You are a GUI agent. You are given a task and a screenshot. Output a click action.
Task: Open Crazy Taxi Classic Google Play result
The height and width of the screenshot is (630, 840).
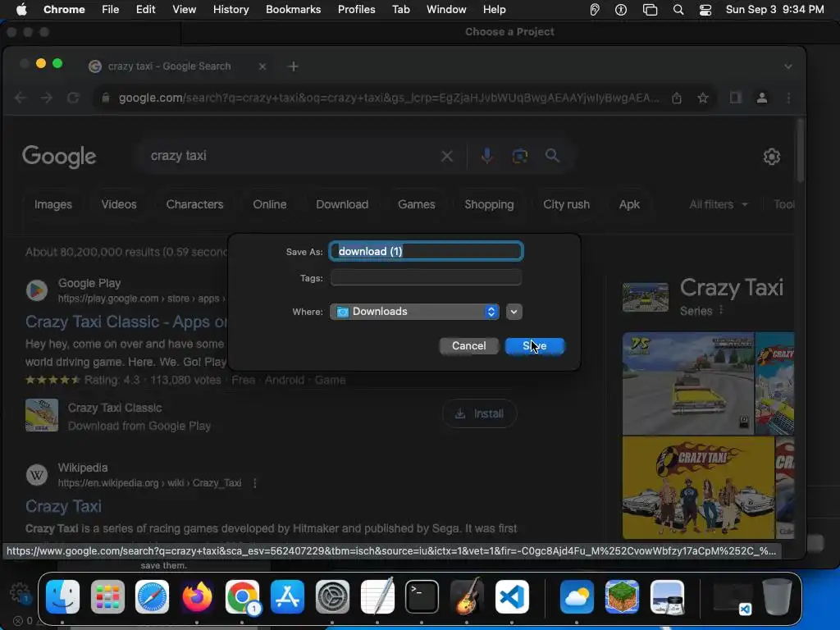(126, 322)
